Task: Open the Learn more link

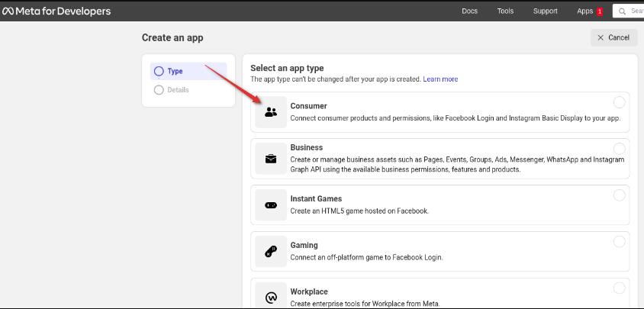Action: pos(440,79)
